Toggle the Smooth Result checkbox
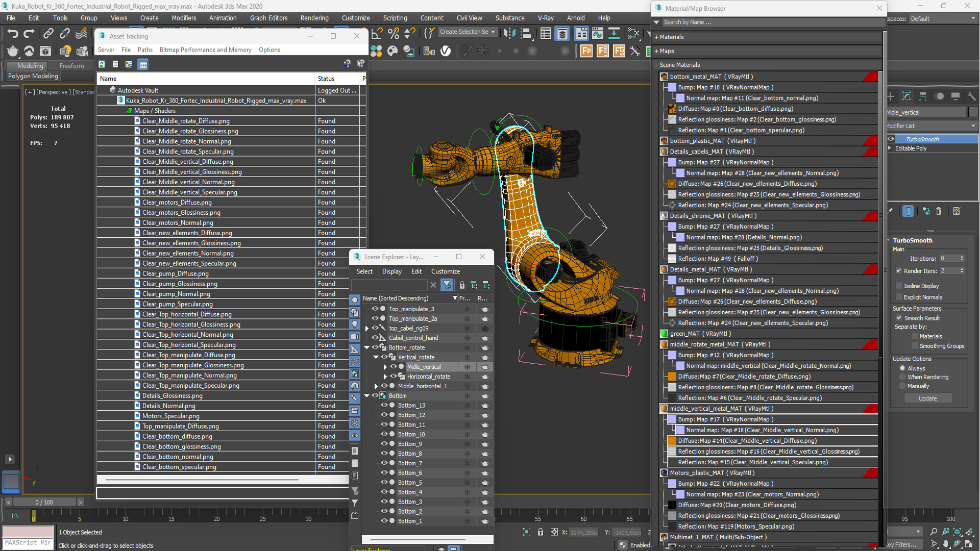This screenshot has height=551, width=980. 899,318
